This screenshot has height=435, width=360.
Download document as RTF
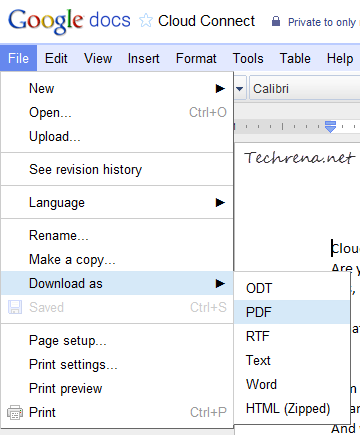(292, 336)
